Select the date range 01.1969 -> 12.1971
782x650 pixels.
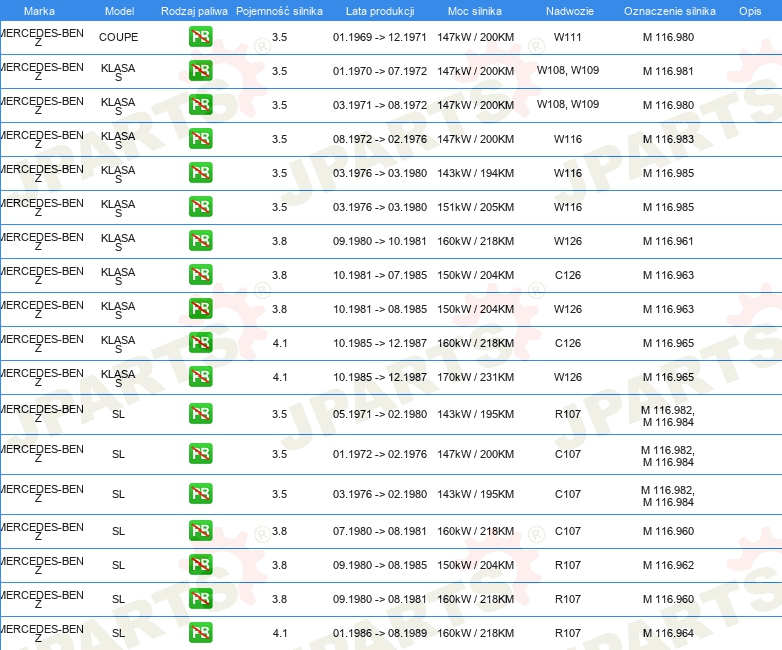click(380, 37)
